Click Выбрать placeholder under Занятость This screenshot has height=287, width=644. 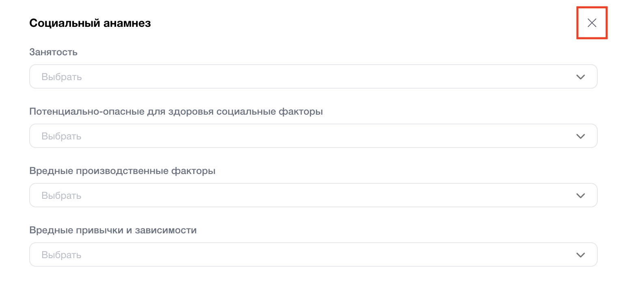pos(62,77)
